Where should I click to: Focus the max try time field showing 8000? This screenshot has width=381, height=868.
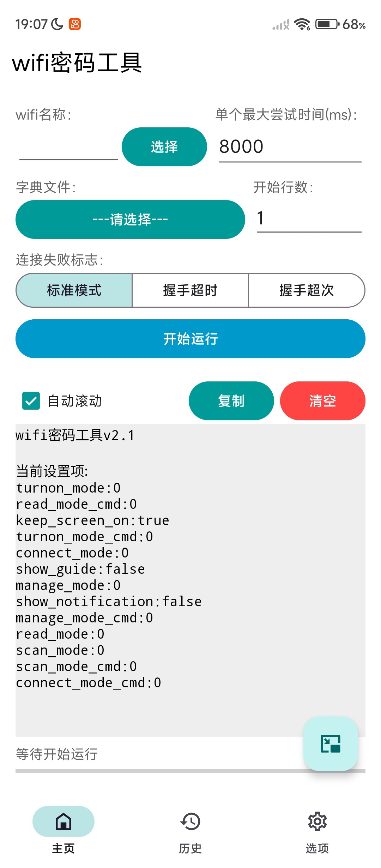click(290, 147)
